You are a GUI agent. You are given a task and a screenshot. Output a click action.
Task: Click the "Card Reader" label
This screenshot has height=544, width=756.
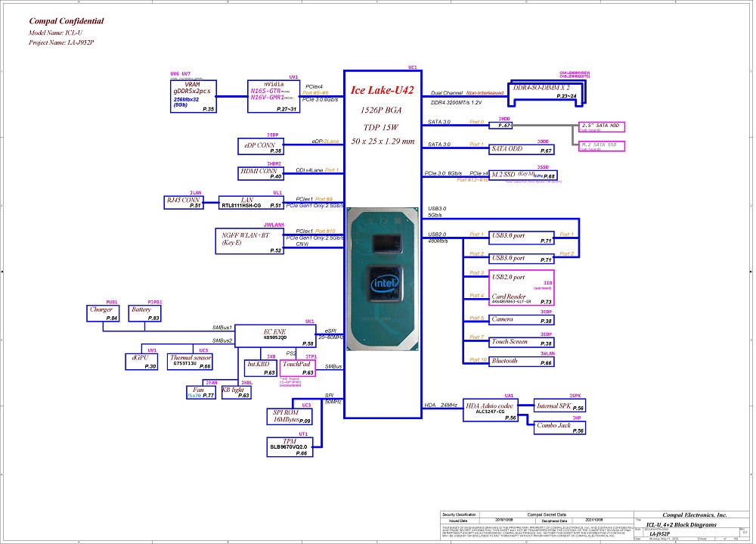(x=509, y=297)
